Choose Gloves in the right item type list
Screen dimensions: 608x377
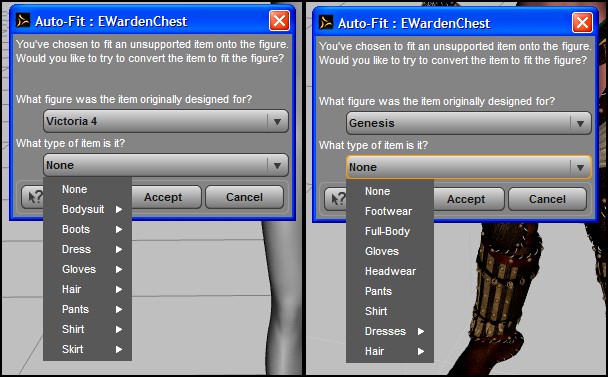pyautogui.click(x=390, y=251)
